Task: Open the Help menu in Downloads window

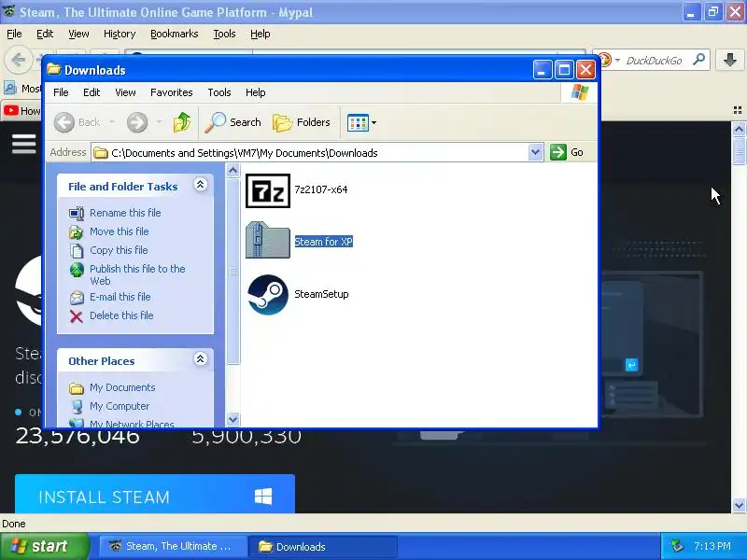Action: (255, 92)
